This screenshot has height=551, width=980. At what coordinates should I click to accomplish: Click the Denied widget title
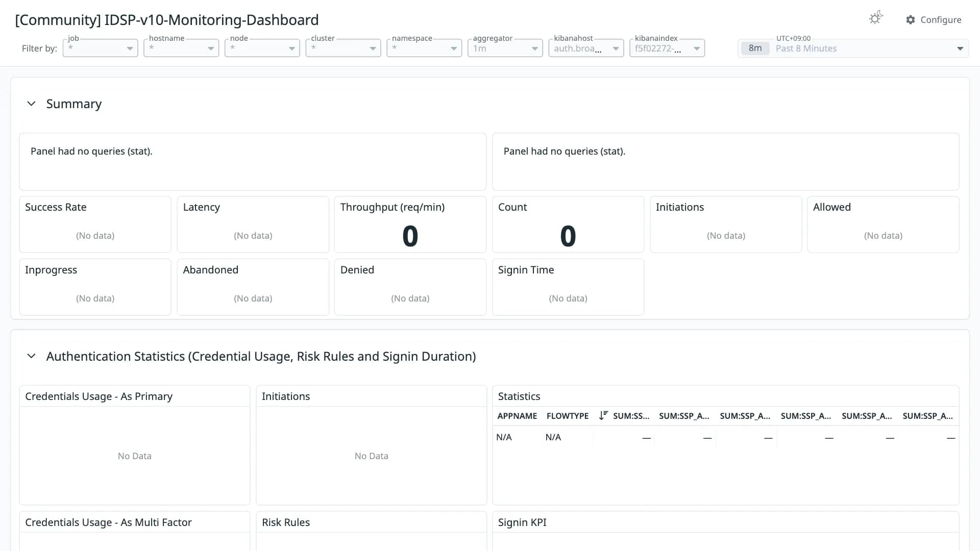(x=357, y=270)
